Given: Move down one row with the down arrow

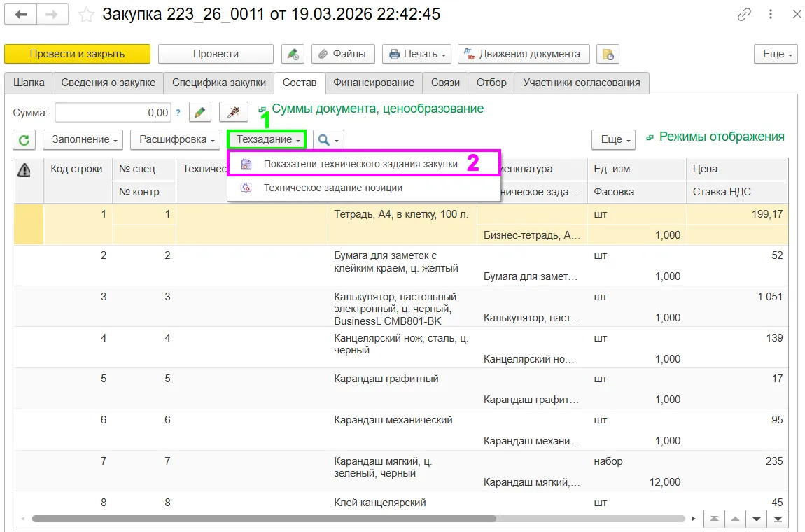Looking at the screenshot, I should [x=756, y=519].
